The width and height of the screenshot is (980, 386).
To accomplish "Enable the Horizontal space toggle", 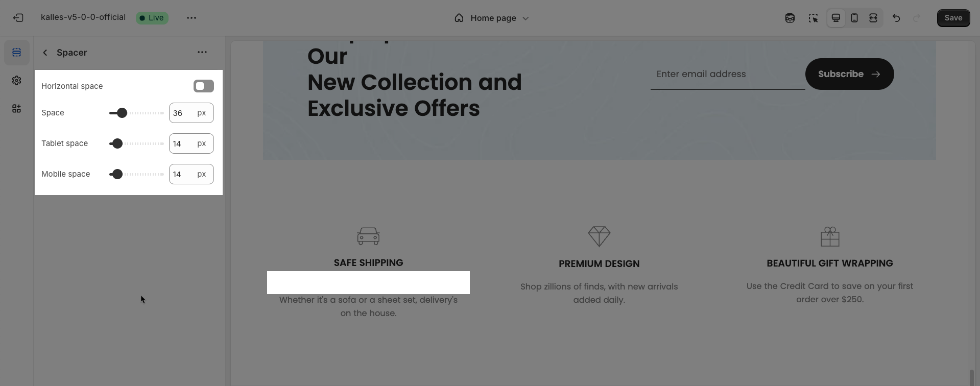I will 204,86.
